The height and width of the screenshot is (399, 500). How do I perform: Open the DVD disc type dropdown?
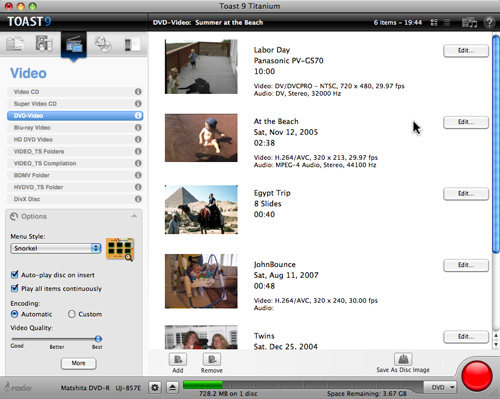pyautogui.click(x=440, y=387)
